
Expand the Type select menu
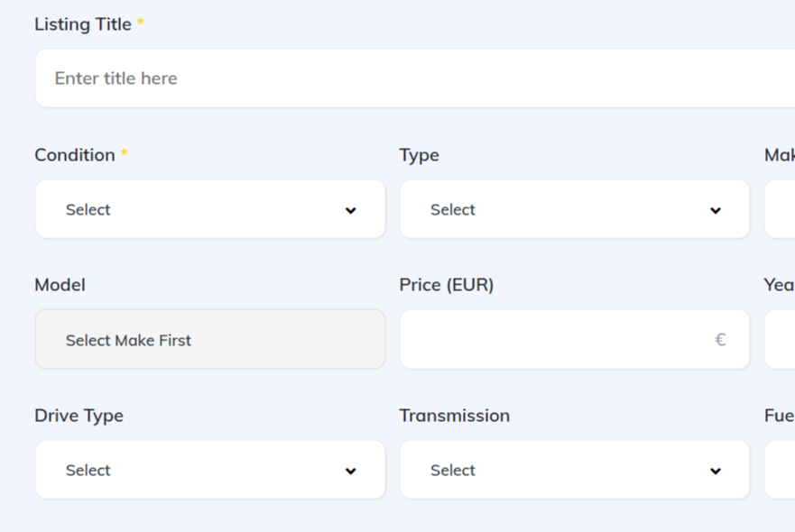point(574,210)
